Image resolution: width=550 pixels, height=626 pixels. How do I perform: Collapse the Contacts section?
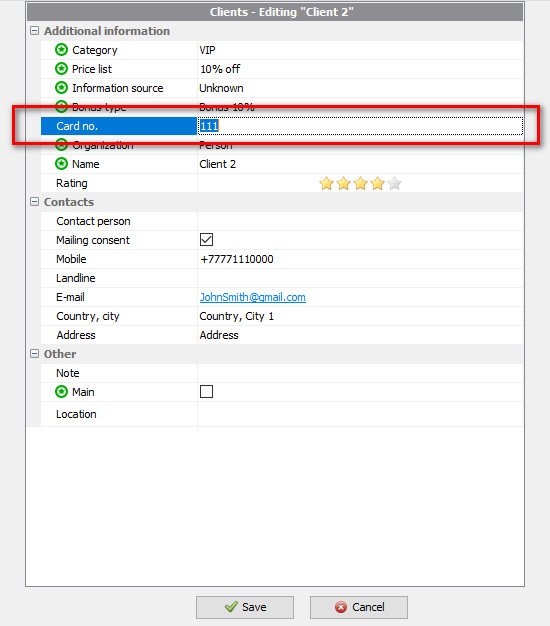[35, 202]
